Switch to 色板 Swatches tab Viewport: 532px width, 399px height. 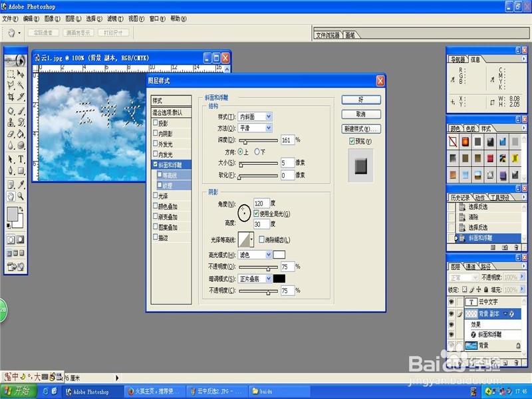471,128
